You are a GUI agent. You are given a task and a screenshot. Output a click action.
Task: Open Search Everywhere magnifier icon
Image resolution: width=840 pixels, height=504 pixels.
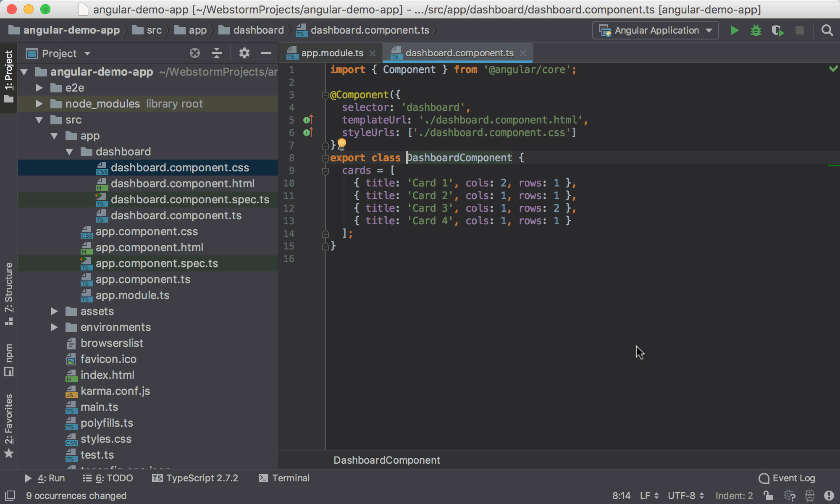827,30
